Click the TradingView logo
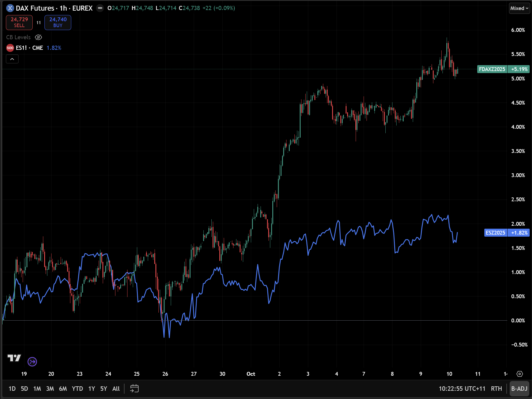This screenshot has height=399, width=532. click(14, 358)
